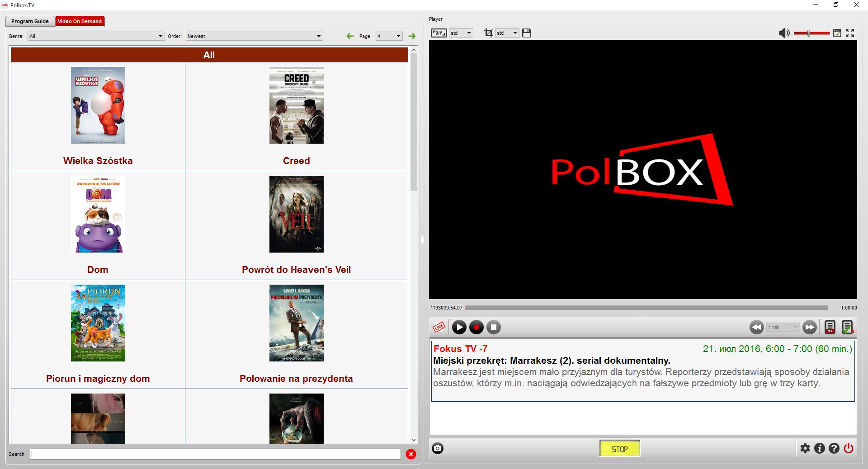Start playback with the Play button
Viewport: 868px width, 469px height.
pyautogui.click(x=459, y=327)
